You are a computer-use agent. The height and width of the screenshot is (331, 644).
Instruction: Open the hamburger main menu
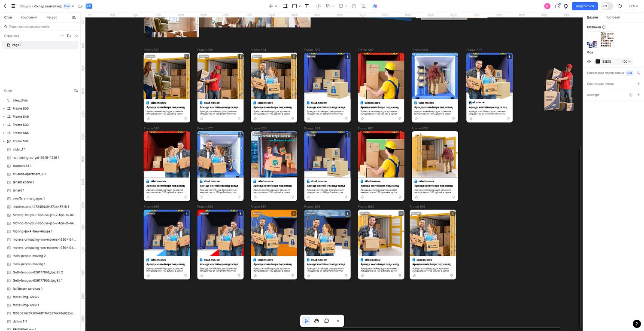point(13,6)
